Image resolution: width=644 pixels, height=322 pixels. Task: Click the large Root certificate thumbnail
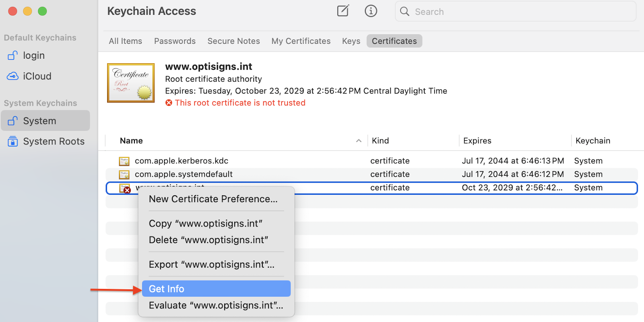click(131, 83)
